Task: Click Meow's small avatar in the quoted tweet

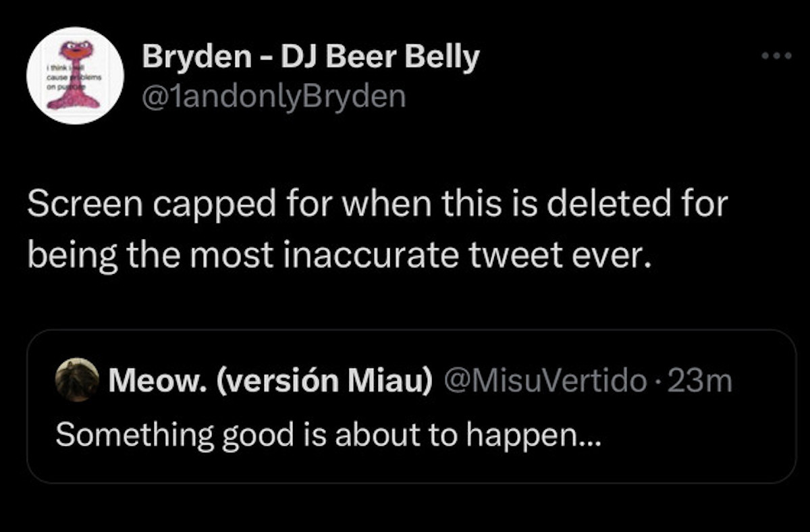Action: coord(77,380)
